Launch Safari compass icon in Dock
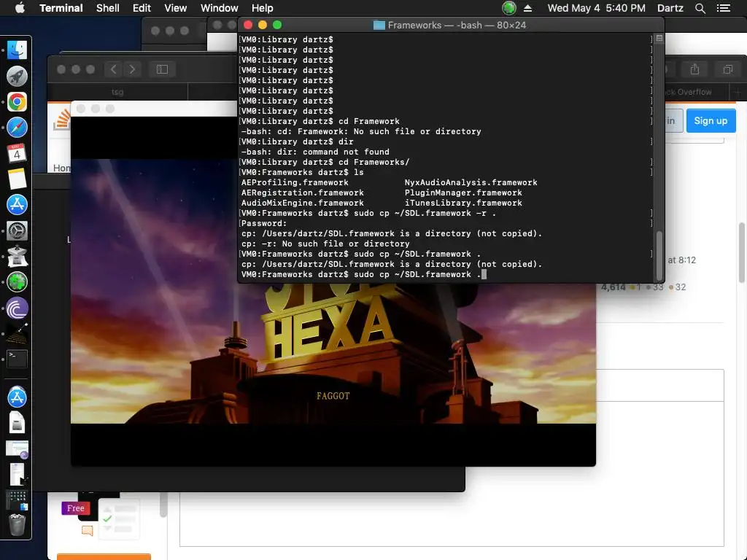 coord(17,127)
